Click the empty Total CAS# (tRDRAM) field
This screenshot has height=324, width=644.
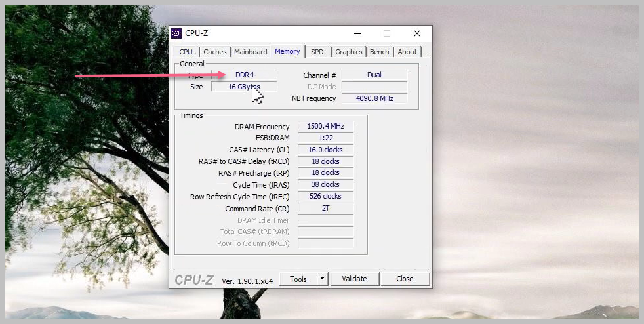(x=326, y=232)
